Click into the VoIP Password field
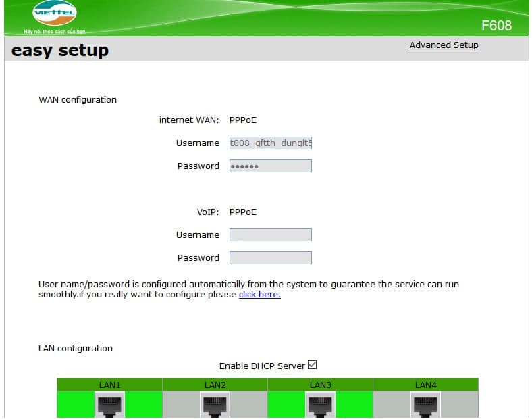The height and width of the screenshot is (419, 532). click(270, 258)
